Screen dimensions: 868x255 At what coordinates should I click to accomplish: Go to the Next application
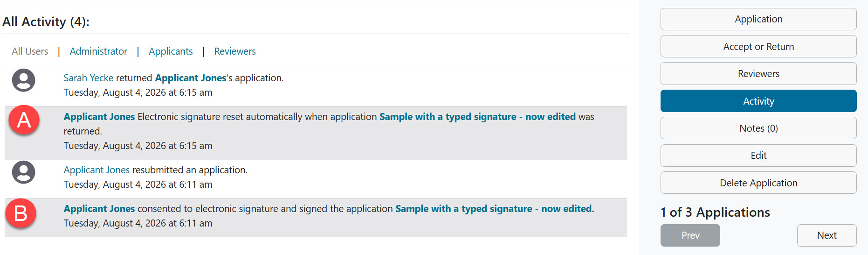827,235
